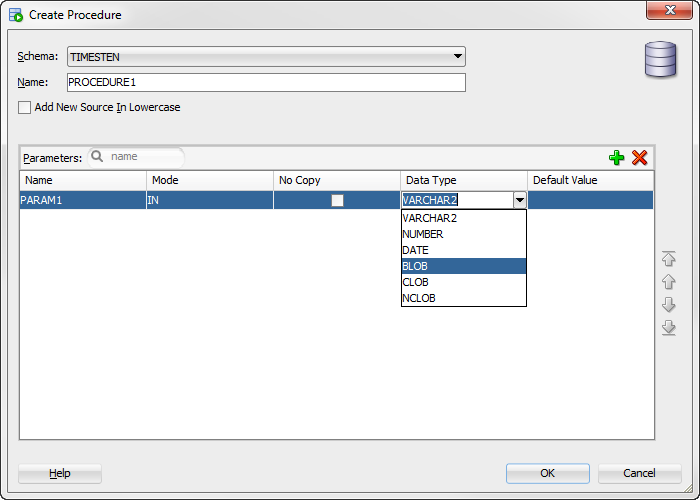
Task: Move parameter up arrow icon
Action: click(x=668, y=282)
